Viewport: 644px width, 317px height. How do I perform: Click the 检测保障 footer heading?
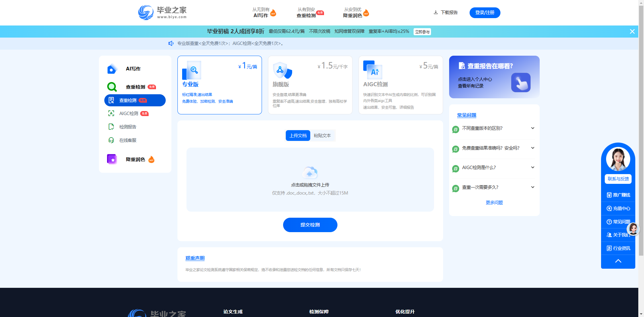pos(319,312)
